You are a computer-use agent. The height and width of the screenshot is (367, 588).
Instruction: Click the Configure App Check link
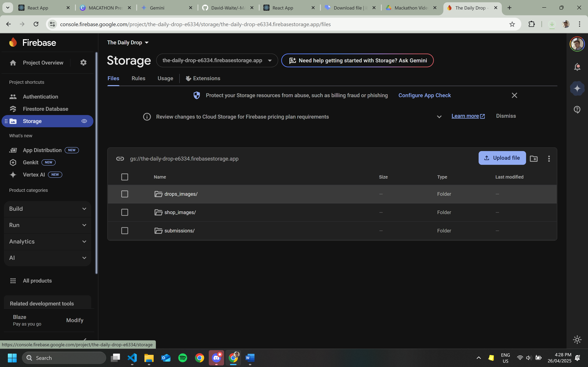click(424, 95)
